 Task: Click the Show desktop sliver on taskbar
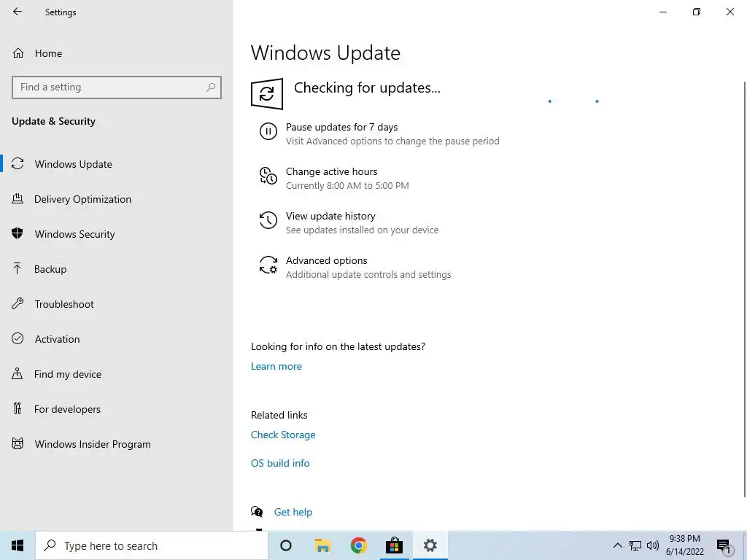point(745,545)
